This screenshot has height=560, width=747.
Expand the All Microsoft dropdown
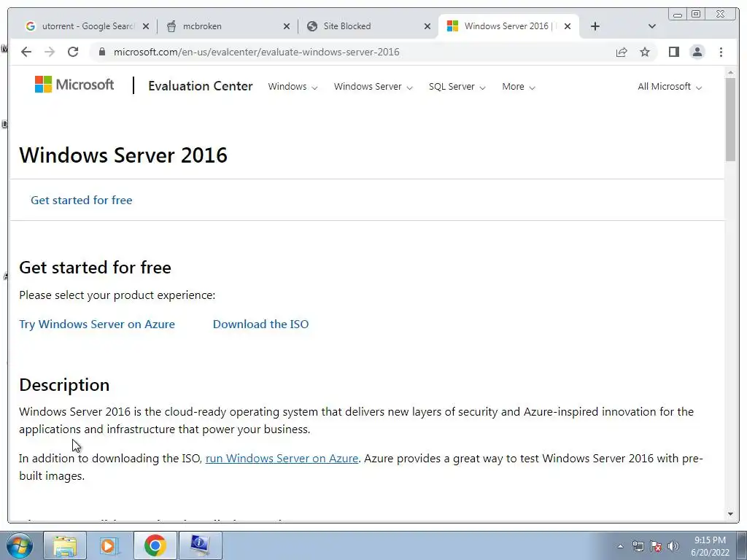[670, 87]
